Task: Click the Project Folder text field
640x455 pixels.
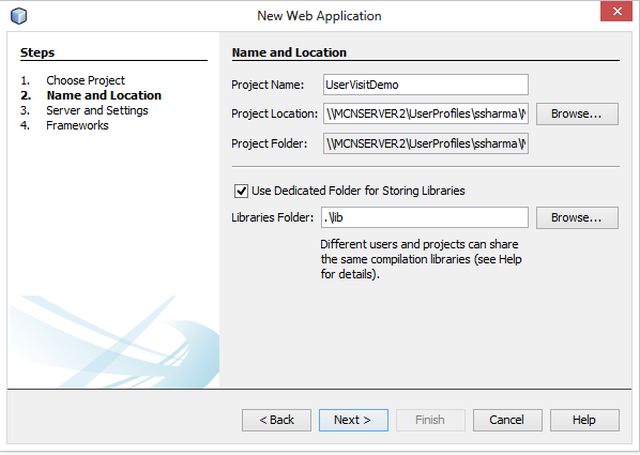Action: click(x=425, y=143)
